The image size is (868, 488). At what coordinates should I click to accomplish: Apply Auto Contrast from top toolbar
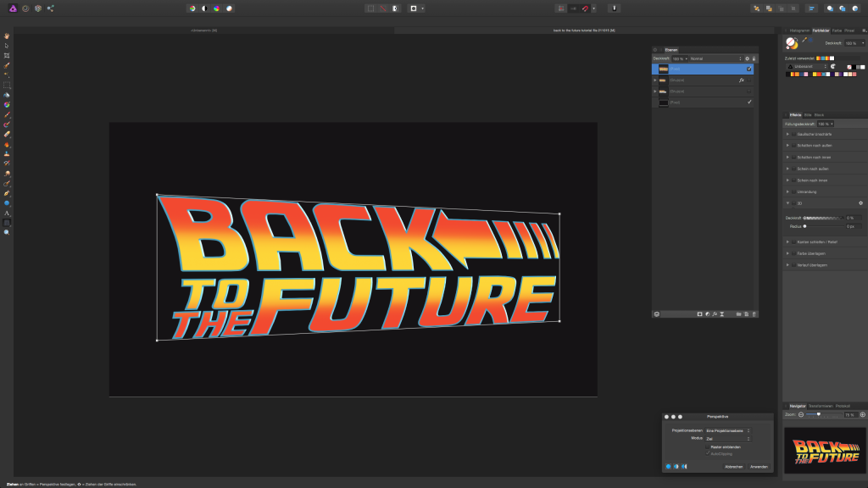pos(204,8)
